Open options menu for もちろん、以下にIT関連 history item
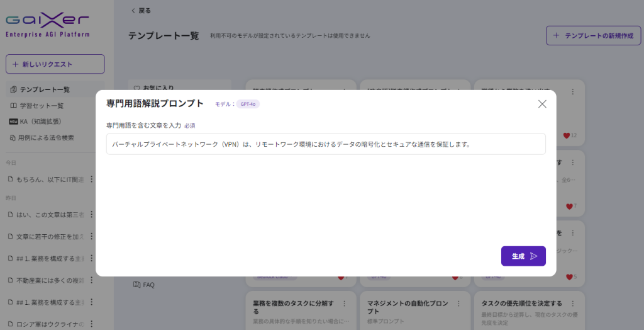This screenshot has height=330, width=644. 91,179
